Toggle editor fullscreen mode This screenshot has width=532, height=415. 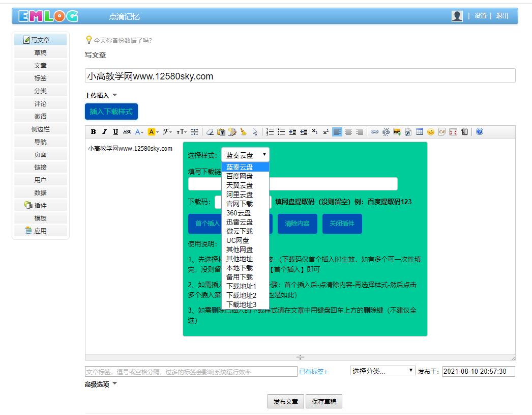[x=453, y=132]
